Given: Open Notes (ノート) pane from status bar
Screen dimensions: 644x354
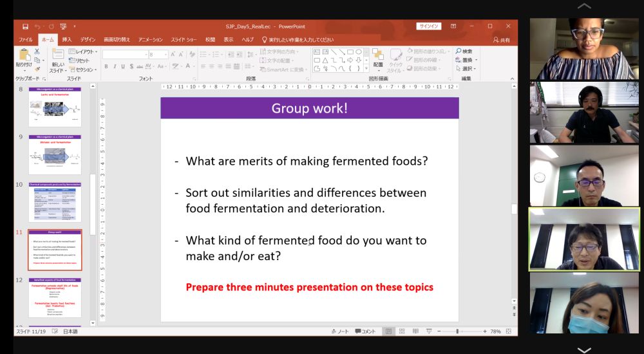Looking at the screenshot, I should pos(340,331).
